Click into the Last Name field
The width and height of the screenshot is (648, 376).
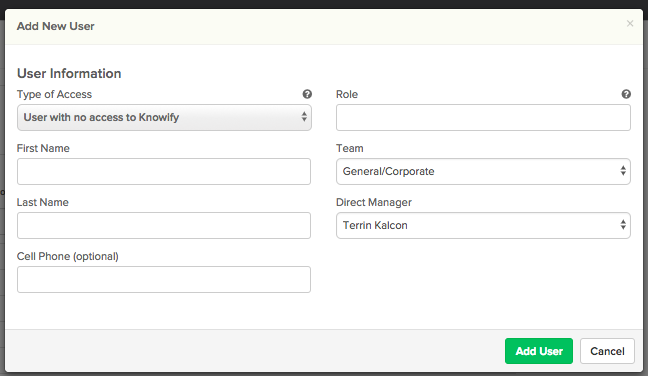164,226
